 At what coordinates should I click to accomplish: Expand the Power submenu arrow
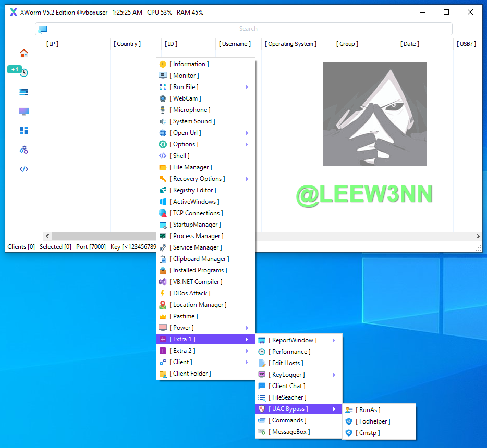coord(247,328)
